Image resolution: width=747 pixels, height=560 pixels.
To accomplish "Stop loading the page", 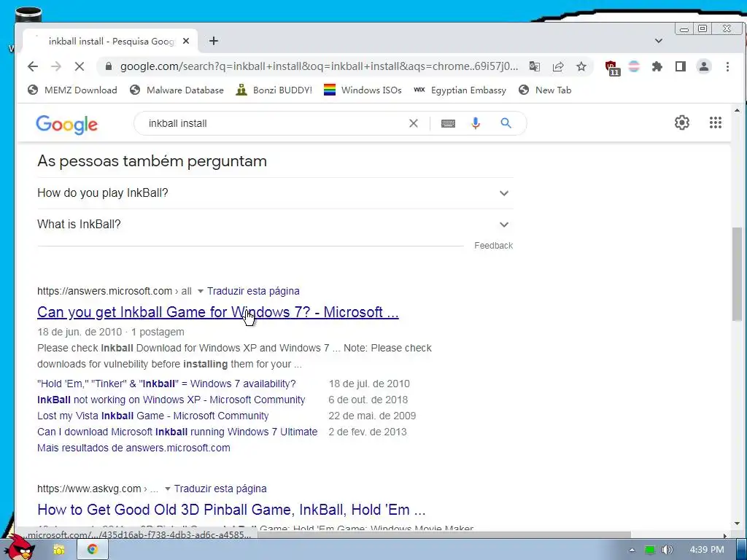I will (x=80, y=66).
